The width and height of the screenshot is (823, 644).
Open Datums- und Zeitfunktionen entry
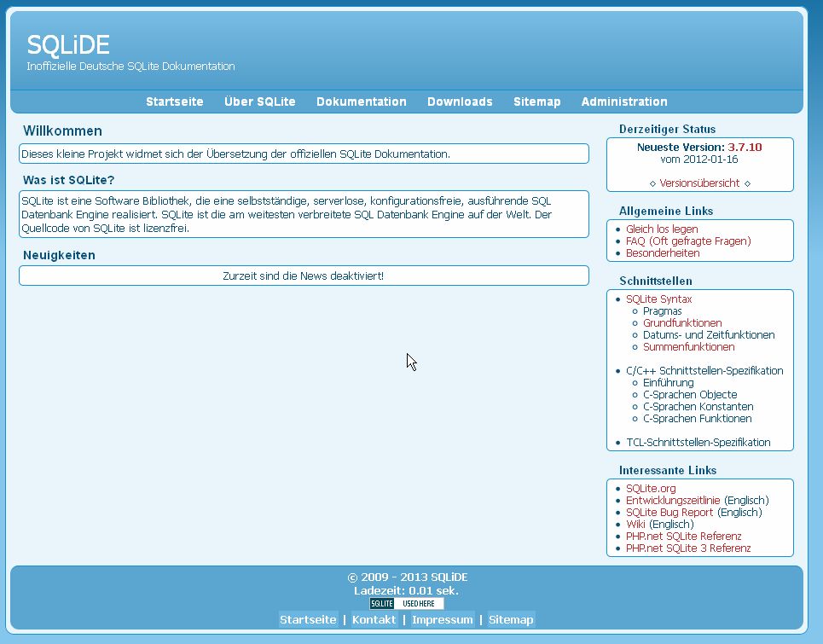tap(708, 335)
